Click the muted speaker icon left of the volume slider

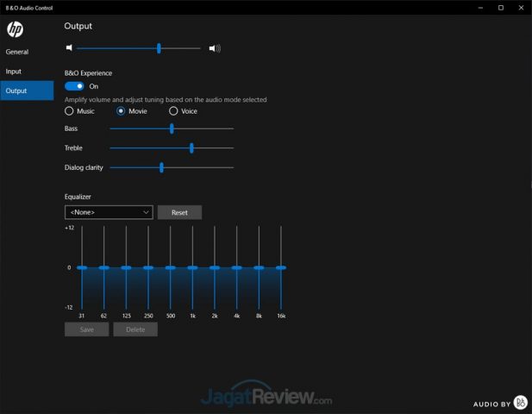[69, 48]
